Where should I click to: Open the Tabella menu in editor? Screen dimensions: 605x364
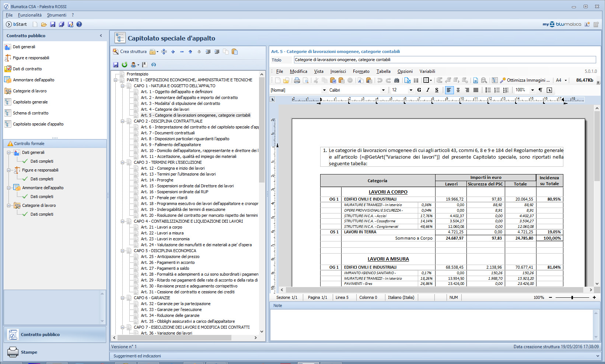383,71
